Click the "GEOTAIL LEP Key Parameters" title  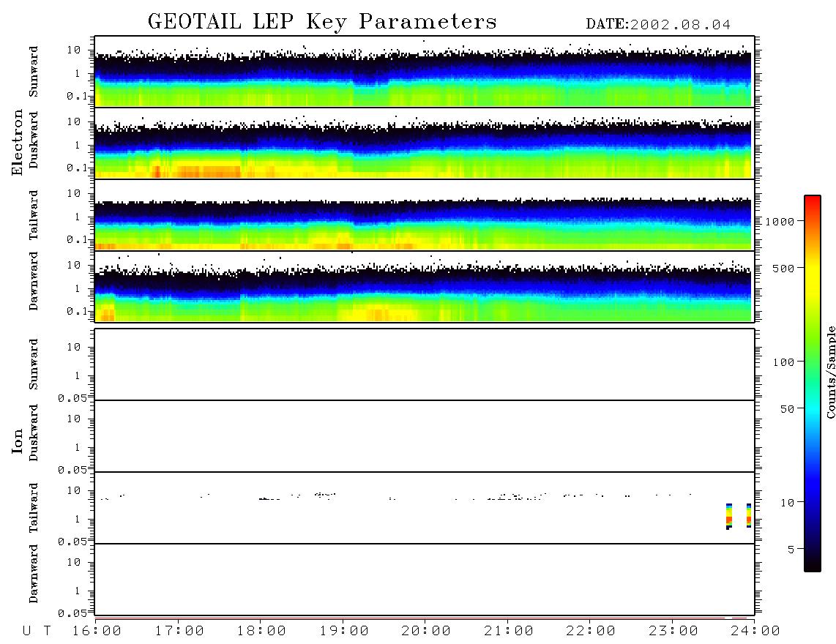(322, 22)
